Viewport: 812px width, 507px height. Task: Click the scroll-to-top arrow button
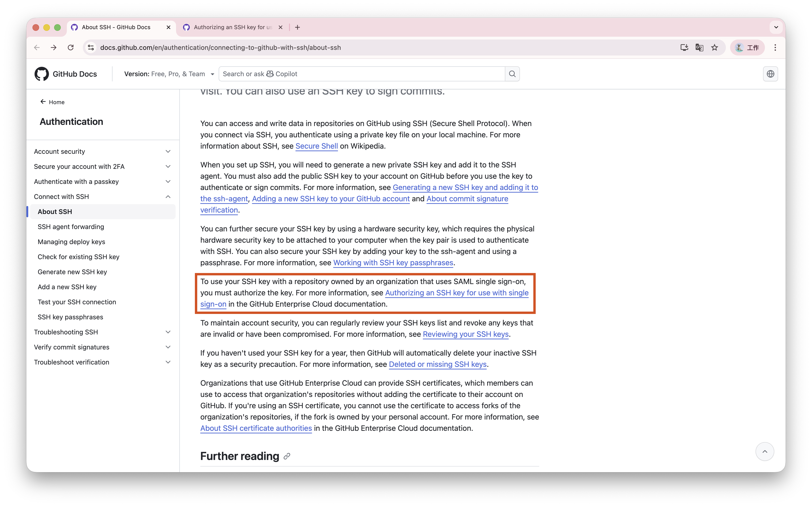764,451
